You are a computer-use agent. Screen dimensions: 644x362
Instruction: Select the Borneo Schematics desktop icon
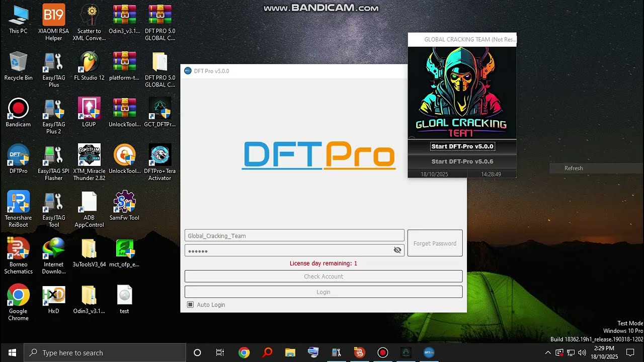click(x=18, y=256)
